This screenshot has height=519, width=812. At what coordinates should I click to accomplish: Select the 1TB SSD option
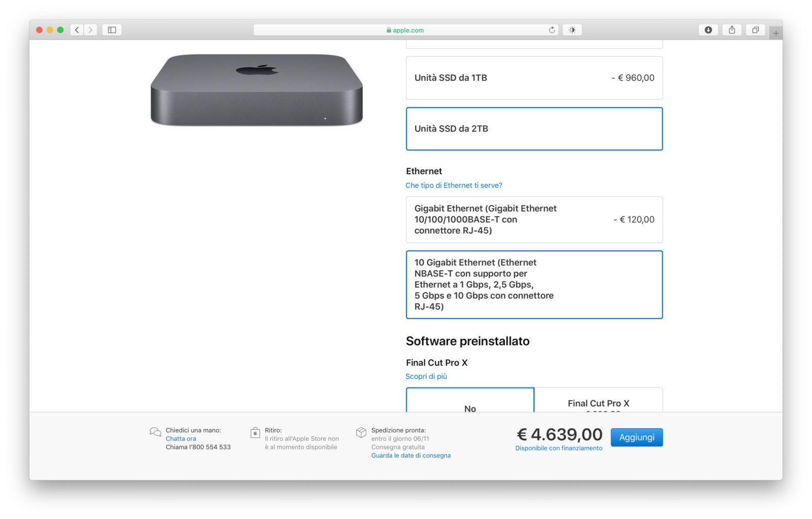tap(534, 78)
